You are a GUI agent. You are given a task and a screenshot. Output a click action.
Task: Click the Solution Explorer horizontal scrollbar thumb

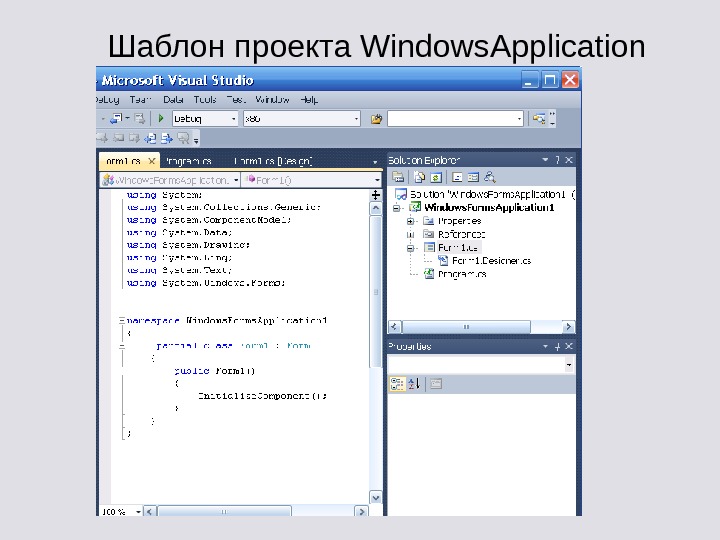click(x=466, y=327)
